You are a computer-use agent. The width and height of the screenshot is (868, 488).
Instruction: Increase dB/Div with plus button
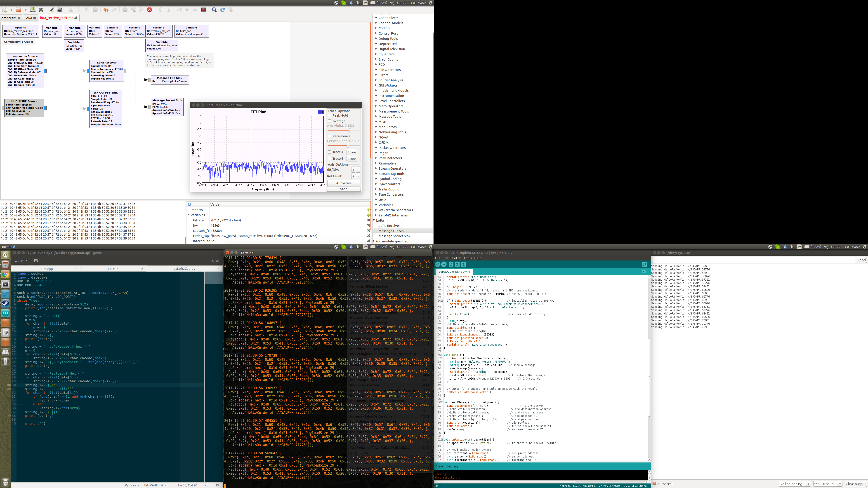(x=353, y=170)
